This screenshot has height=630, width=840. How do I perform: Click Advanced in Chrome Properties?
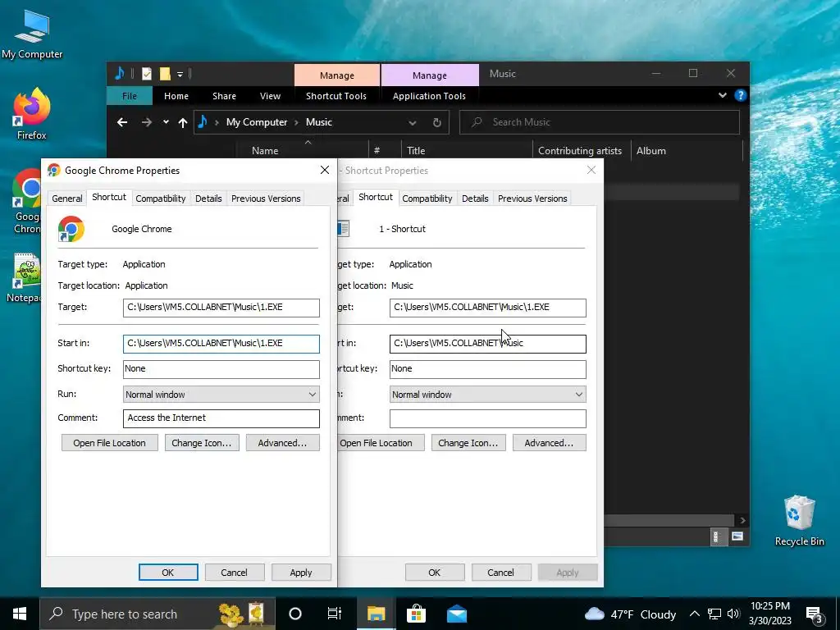click(x=282, y=443)
